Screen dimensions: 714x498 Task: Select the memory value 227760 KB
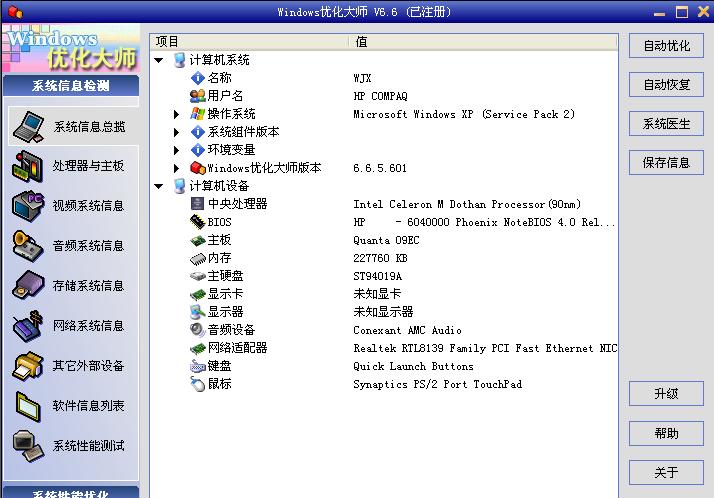380,258
